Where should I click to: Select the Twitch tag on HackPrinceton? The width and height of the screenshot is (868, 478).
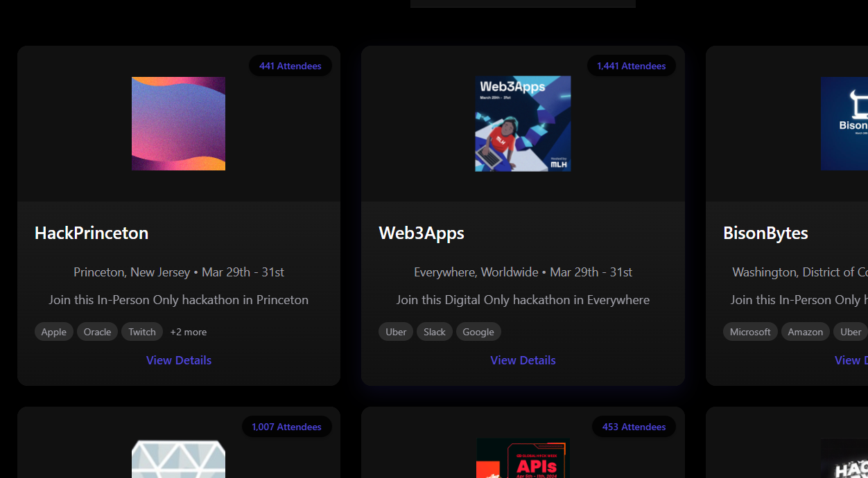point(142,332)
